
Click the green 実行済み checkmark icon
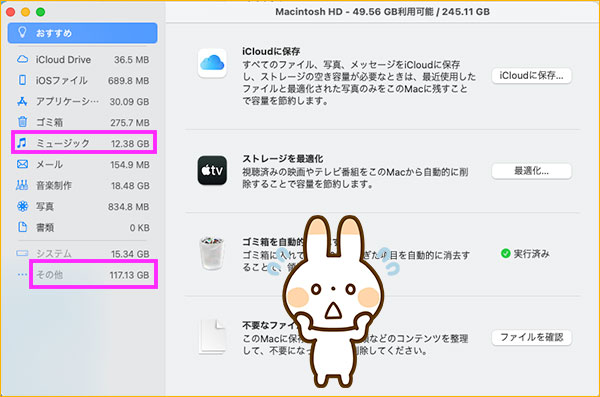point(505,253)
